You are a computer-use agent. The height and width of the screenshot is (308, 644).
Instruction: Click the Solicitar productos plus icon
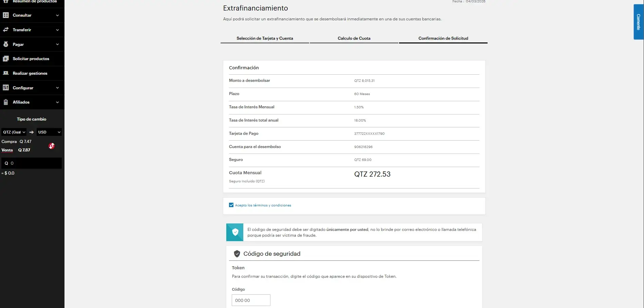tap(6, 59)
